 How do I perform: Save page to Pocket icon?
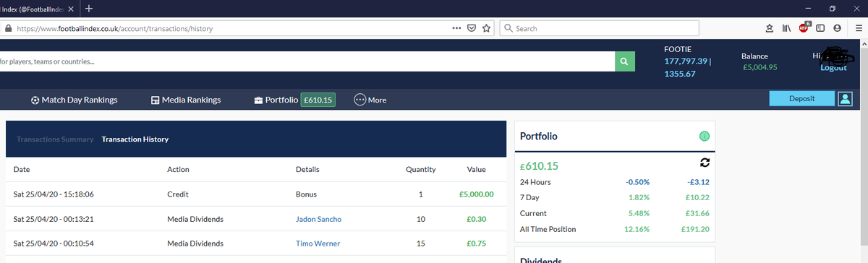click(x=471, y=28)
